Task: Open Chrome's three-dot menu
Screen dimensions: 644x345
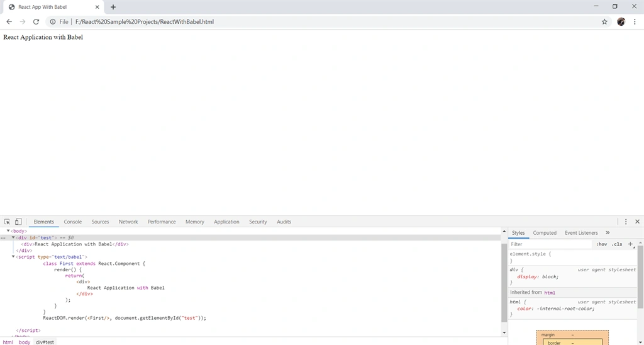Action: coord(635,22)
